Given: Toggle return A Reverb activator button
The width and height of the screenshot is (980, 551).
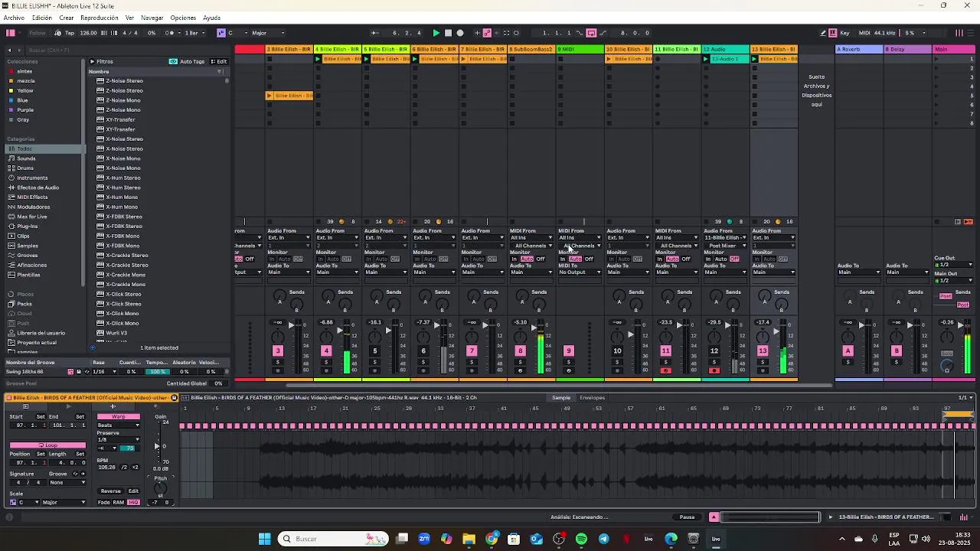Looking at the screenshot, I should (848, 351).
